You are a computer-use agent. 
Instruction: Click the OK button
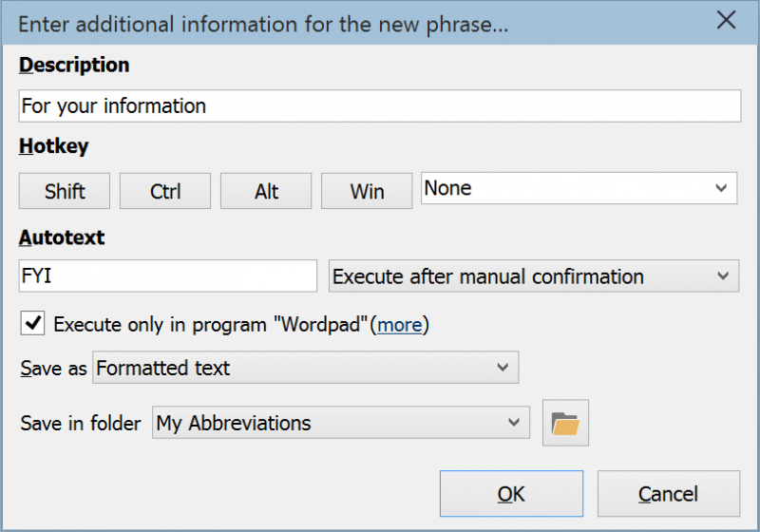[511, 494]
